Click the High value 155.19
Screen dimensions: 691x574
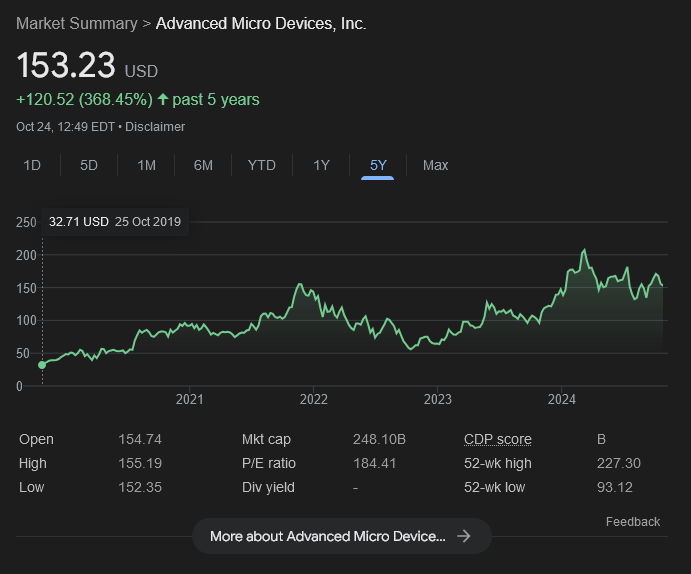point(140,463)
